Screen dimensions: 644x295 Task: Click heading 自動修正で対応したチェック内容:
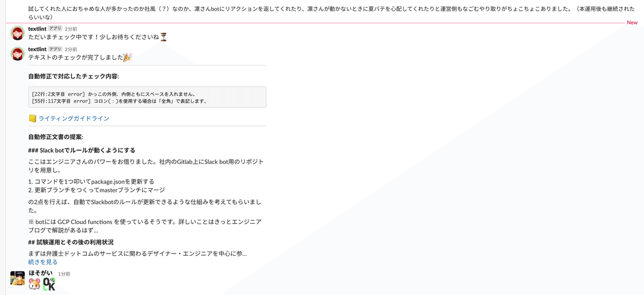(x=74, y=76)
